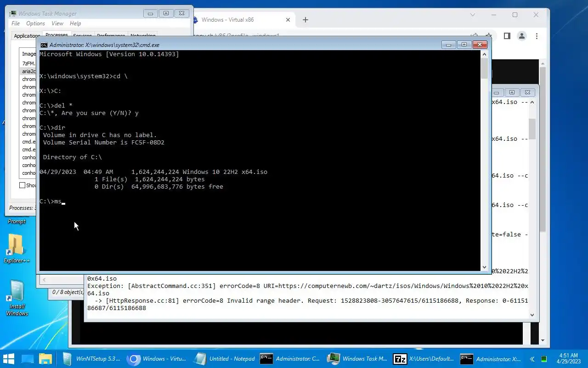This screenshot has height=368, width=588.
Task: Open Chrome three-dot menu
Action: point(537,36)
